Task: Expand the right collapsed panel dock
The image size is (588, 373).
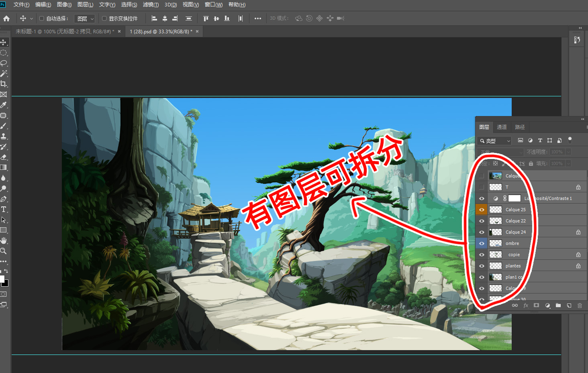Action: click(x=580, y=28)
